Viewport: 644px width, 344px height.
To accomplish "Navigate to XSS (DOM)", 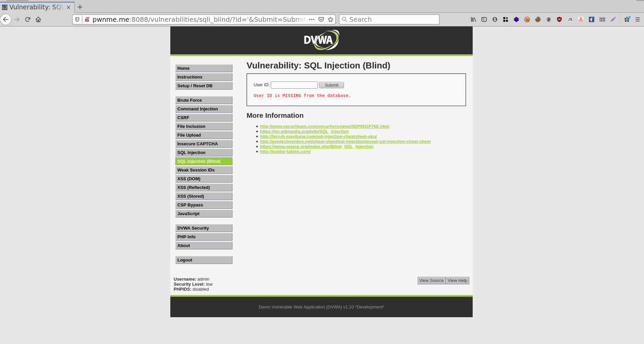I will pyautogui.click(x=204, y=179).
